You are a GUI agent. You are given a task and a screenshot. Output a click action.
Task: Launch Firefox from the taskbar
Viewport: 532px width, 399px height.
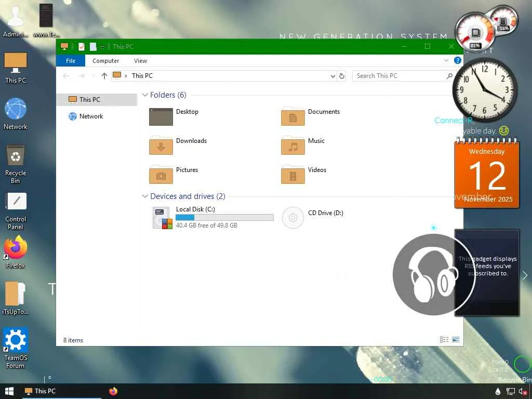[113, 391]
